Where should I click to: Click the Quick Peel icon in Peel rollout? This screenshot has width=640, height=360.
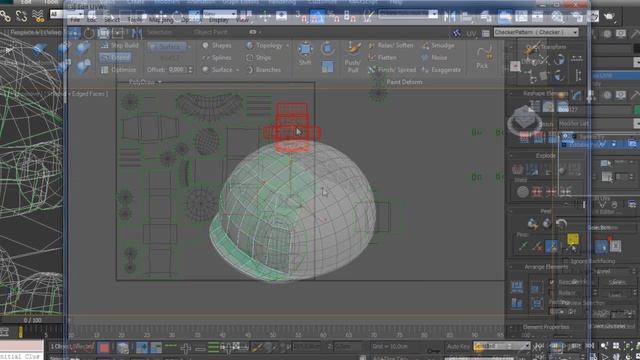pyautogui.click(x=532, y=223)
